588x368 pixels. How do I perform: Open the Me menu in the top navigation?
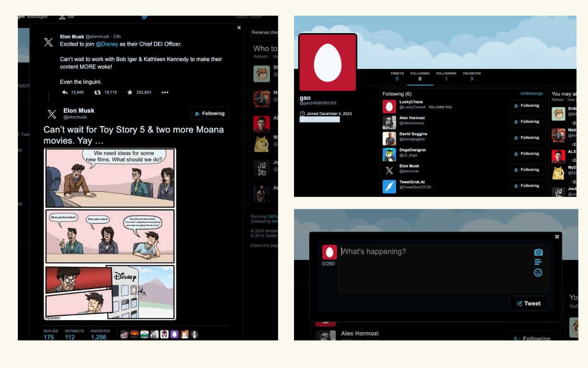pos(67,17)
